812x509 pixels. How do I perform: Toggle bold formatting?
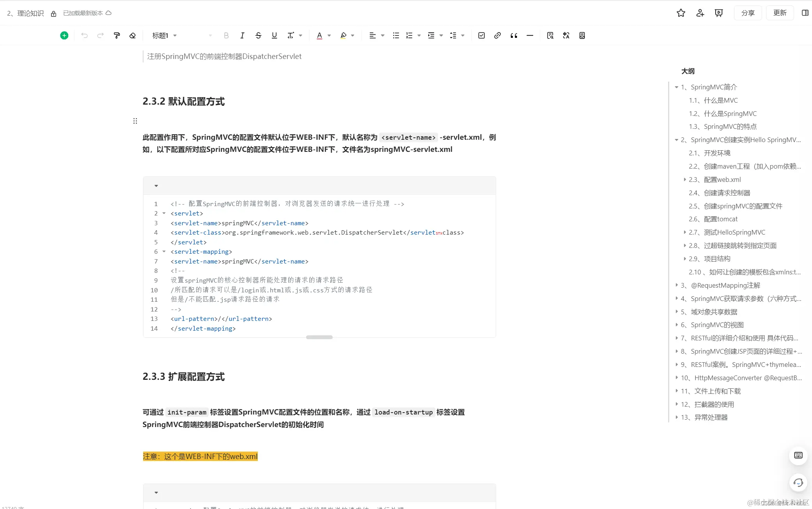point(226,35)
